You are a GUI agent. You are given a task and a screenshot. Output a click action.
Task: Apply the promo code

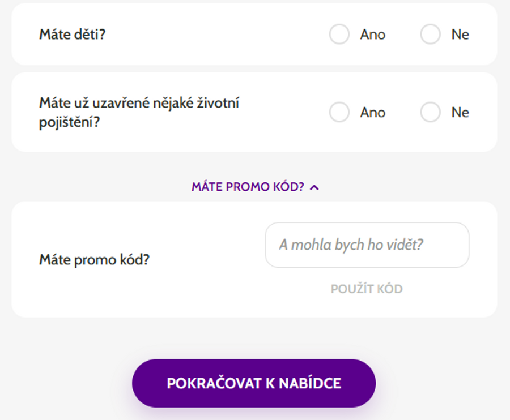[x=367, y=288]
